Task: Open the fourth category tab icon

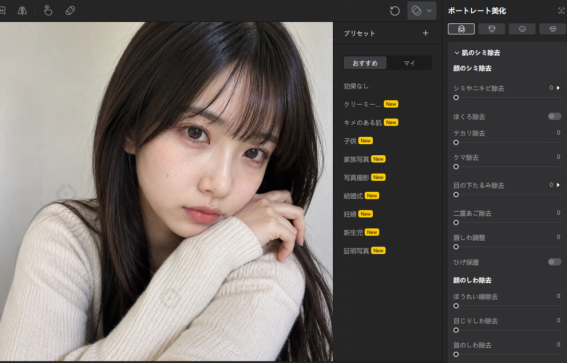Action: 553,29
